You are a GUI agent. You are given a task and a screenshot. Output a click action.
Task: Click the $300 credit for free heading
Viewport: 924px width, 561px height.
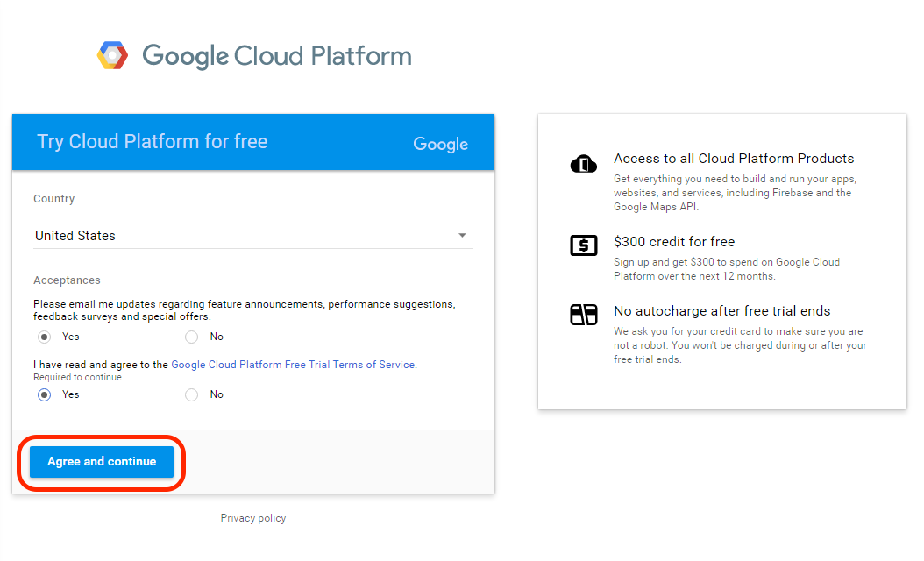pyautogui.click(x=674, y=242)
